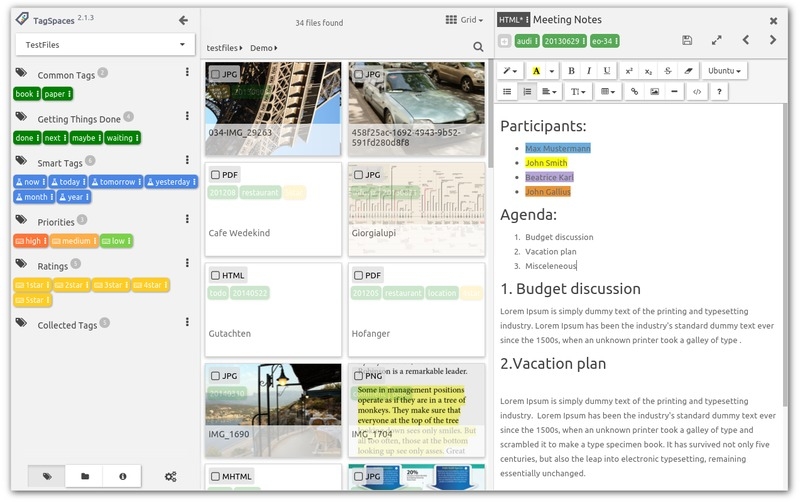The height and width of the screenshot is (502, 800).
Task: Click the yellow highlight color button
Action: [x=536, y=71]
